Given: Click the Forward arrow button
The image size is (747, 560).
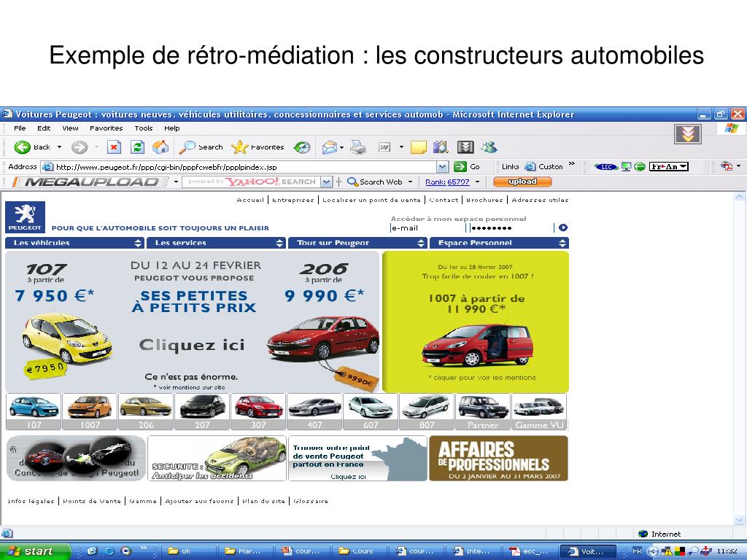Looking at the screenshot, I should pos(80,147).
